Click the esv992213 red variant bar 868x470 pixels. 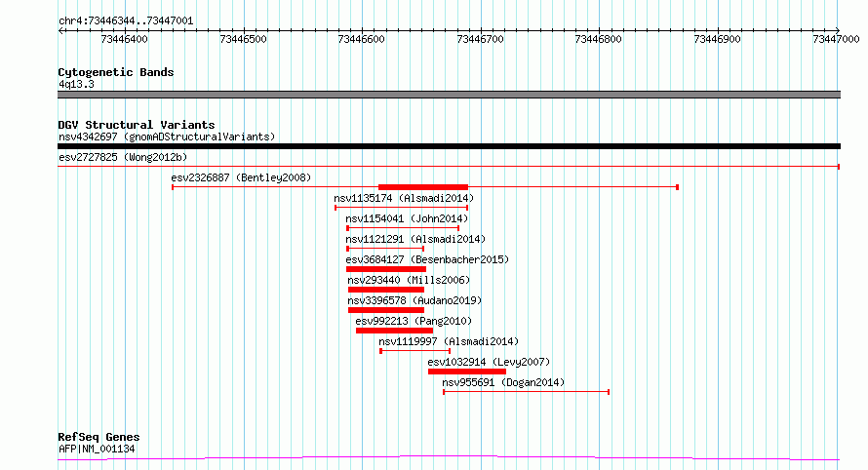pyautogui.click(x=395, y=331)
